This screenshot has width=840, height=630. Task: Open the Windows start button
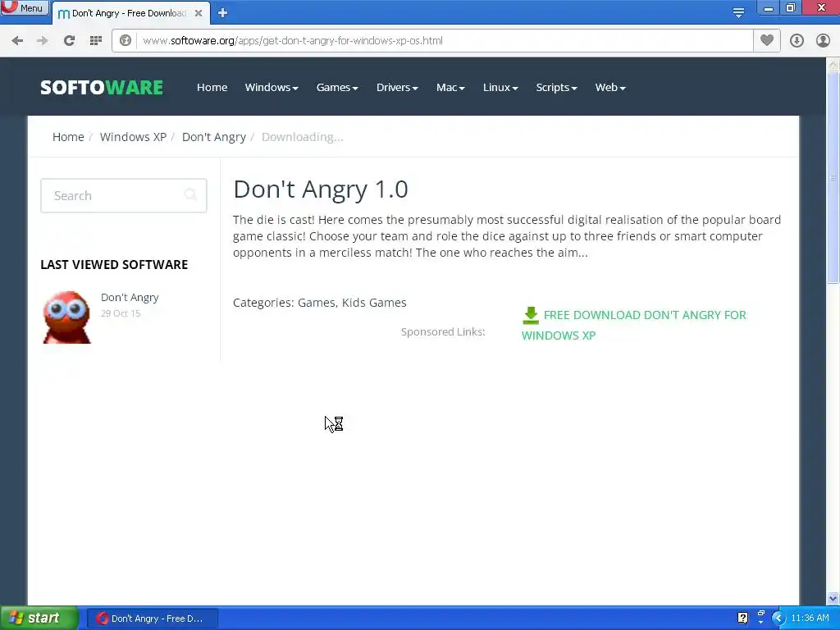pos(39,618)
